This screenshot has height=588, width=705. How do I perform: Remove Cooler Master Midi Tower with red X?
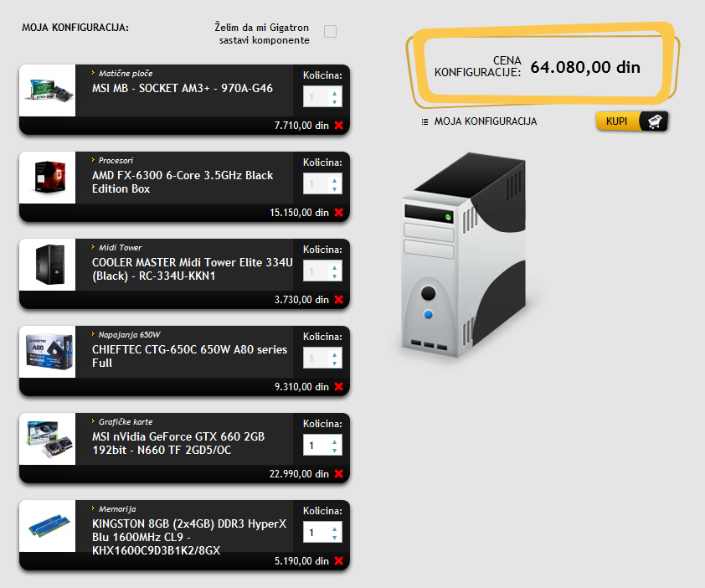[339, 300]
